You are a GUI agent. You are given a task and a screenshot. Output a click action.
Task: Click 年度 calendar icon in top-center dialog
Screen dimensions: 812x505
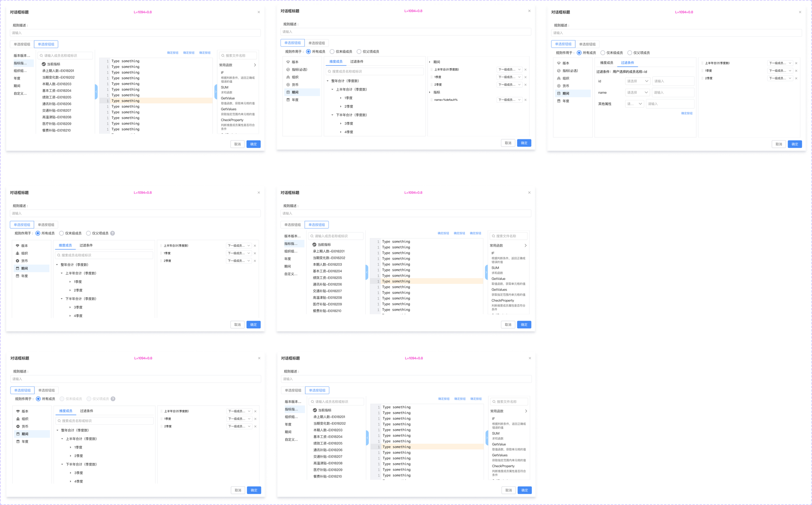point(288,100)
